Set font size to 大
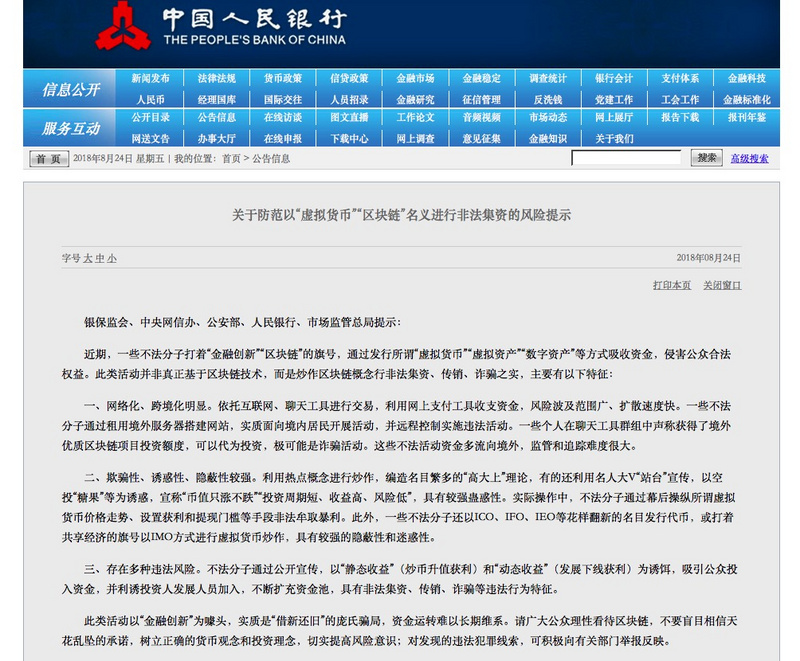 click(88, 259)
